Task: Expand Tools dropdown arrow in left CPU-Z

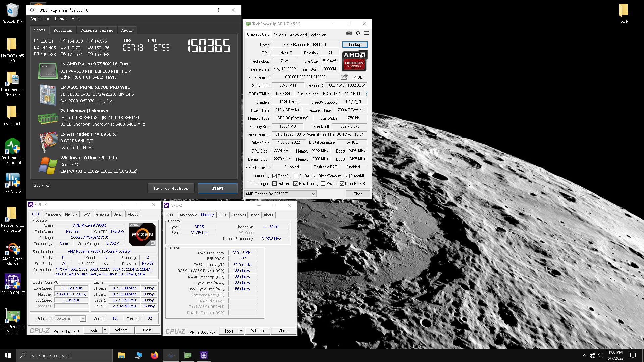Action: tap(105, 330)
